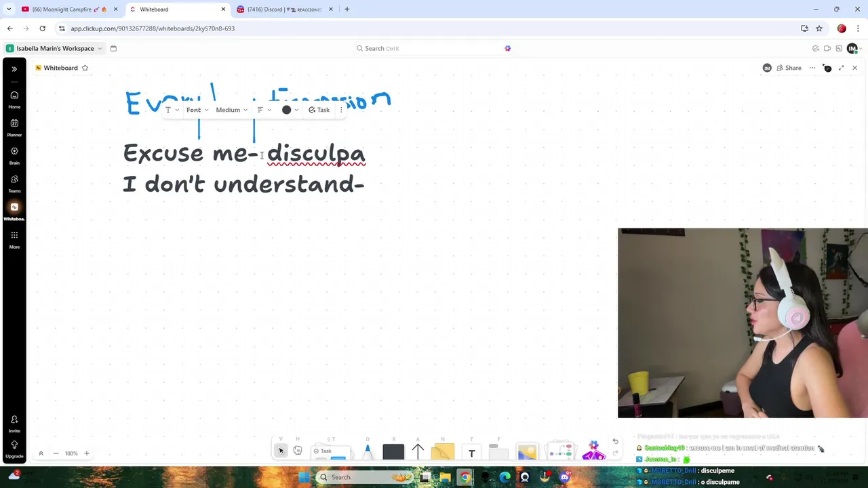Zoom in with the plus button

(x=87, y=453)
